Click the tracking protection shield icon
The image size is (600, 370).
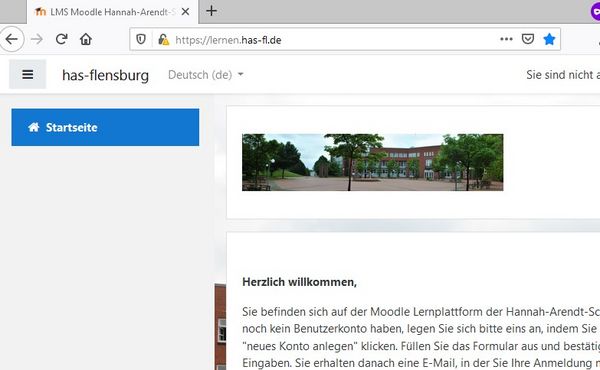pos(141,39)
